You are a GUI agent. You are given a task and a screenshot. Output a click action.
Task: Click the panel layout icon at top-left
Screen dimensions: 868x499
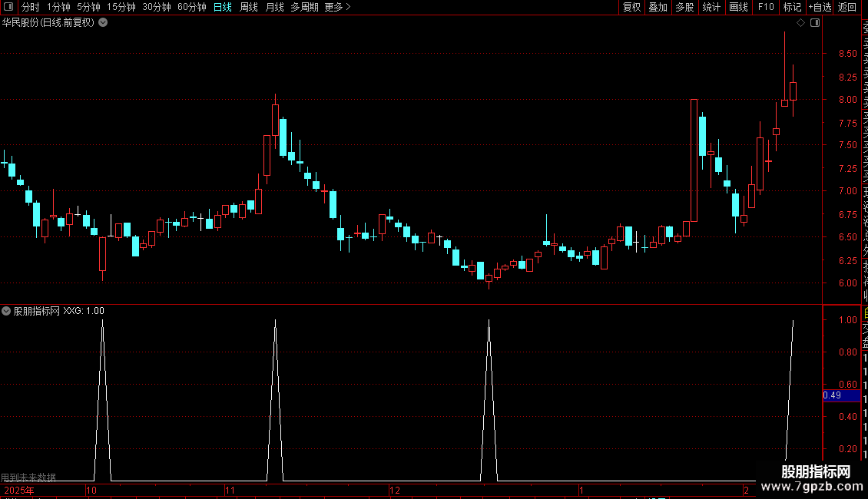click(x=8, y=7)
